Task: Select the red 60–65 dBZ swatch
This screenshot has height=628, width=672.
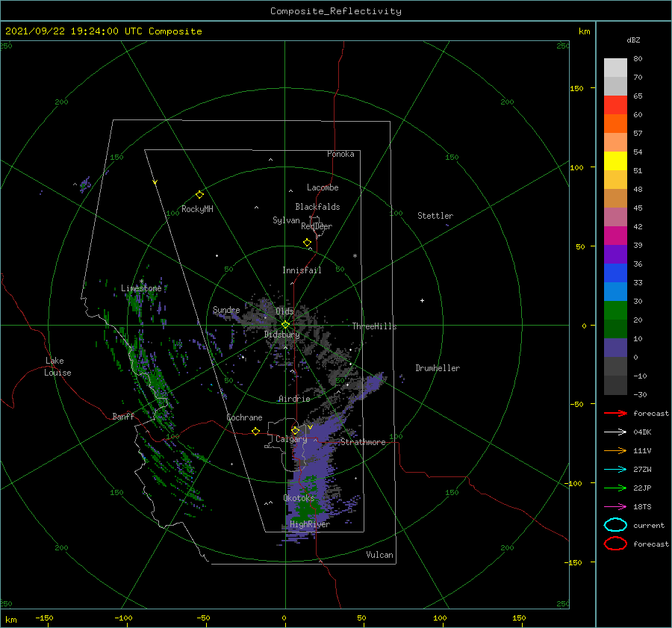Action: (x=615, y=105)
